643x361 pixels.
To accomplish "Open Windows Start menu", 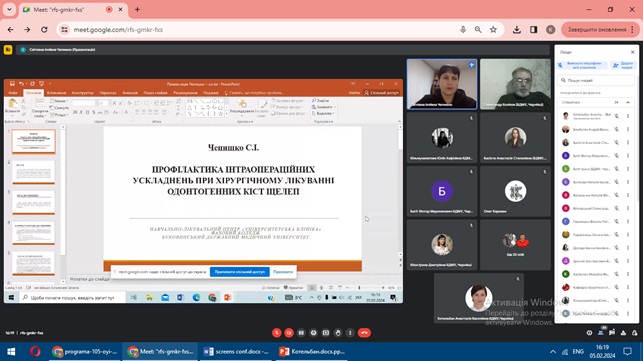I will pos(11,352).
